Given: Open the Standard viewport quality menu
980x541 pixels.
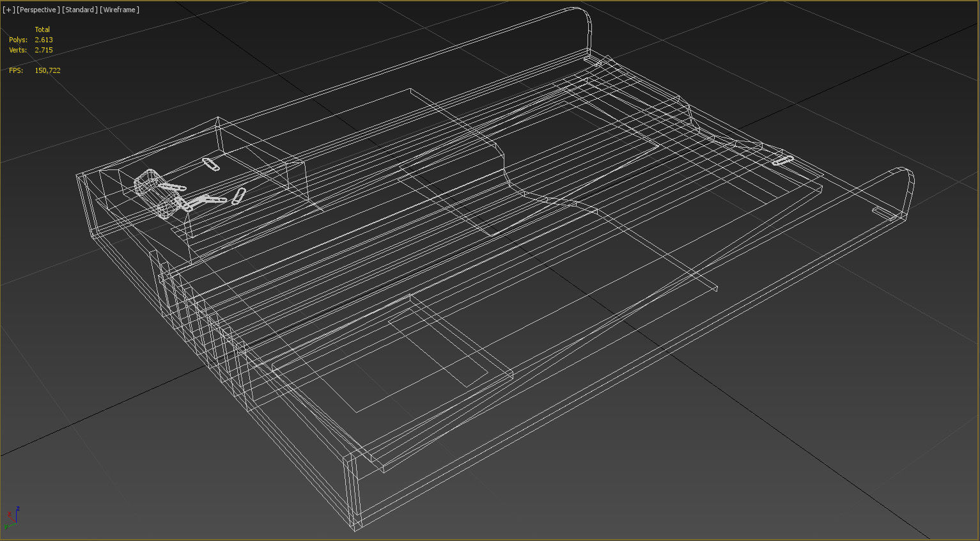Looking at the screenshot, I should [80, 10].
